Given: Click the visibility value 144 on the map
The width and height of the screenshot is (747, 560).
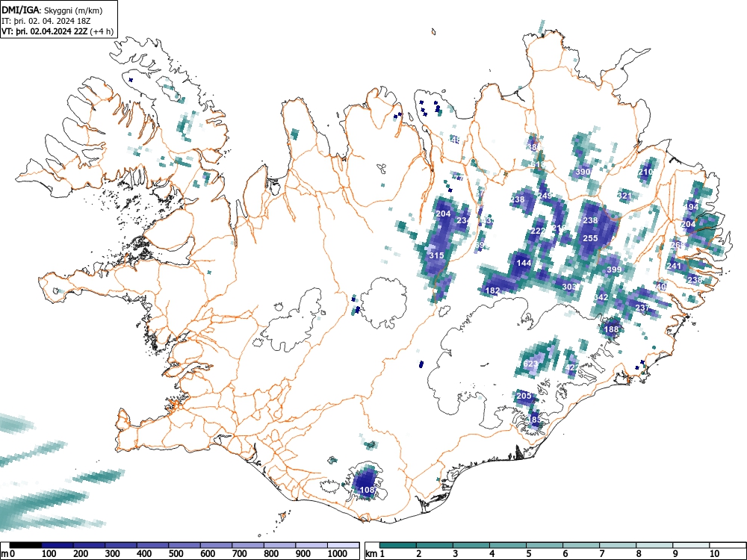Looking at the screenshot, I should [x=524, y=263].
